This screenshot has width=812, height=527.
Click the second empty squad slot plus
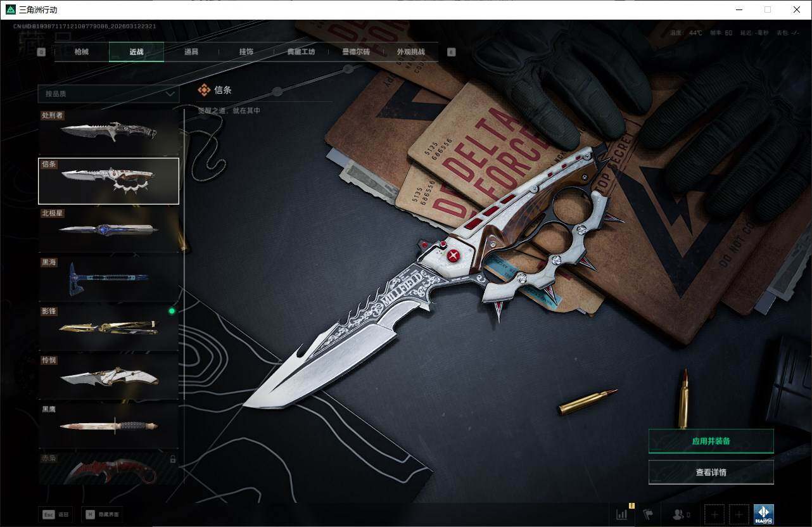point(739,514)
